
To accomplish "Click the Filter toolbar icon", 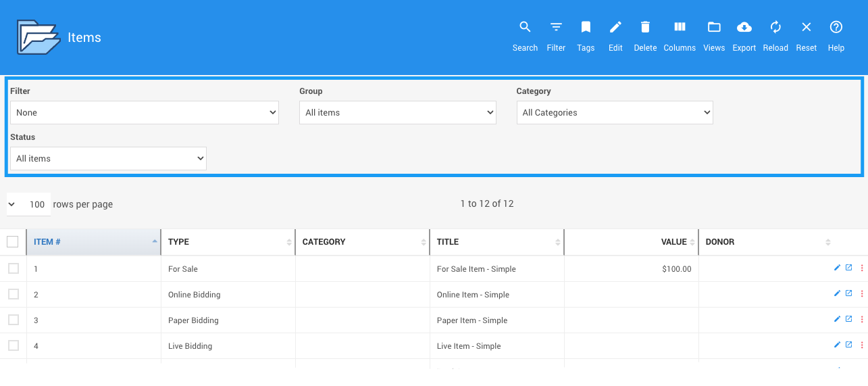I will [556, 36].
